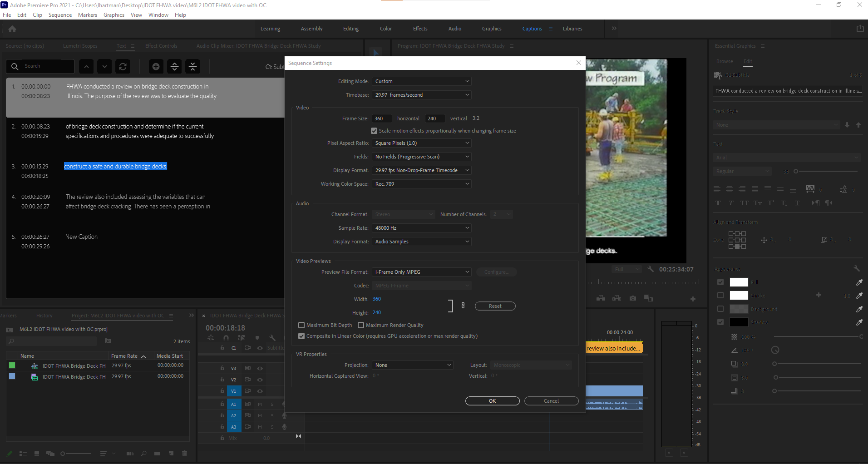Open the Editing Mode dropdown

coord(421,81)
